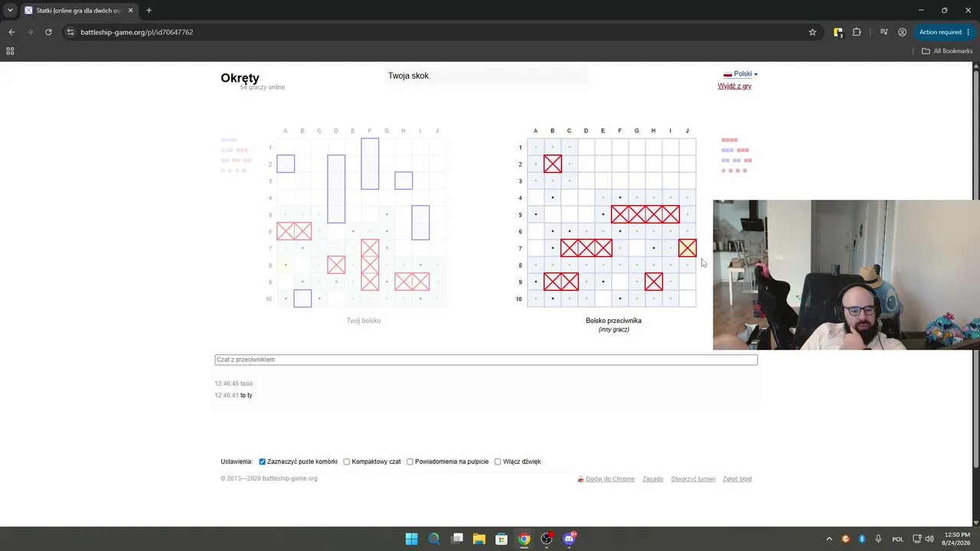Show hidden tray icons chevron
Screen dimensions: 980x551
point(829,539)
